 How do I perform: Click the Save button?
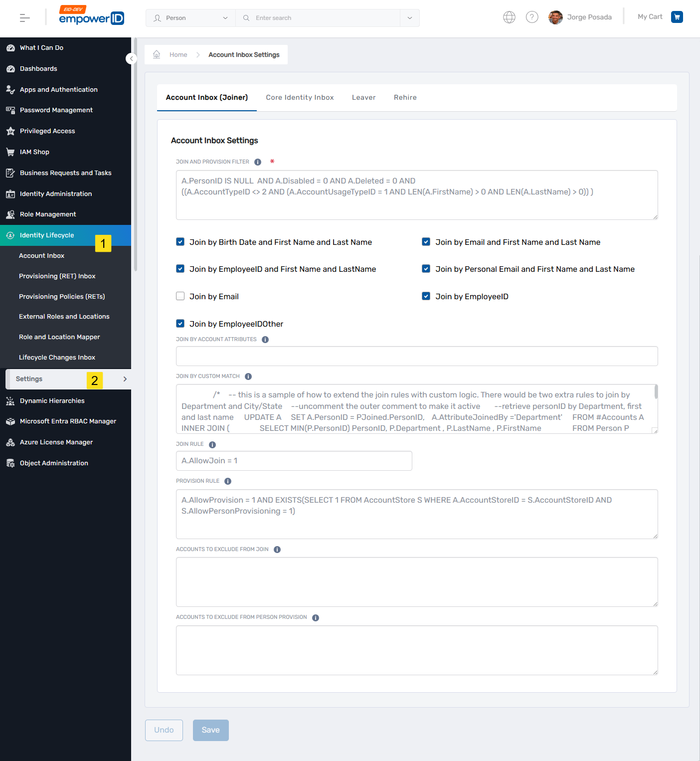coord(210,730)
